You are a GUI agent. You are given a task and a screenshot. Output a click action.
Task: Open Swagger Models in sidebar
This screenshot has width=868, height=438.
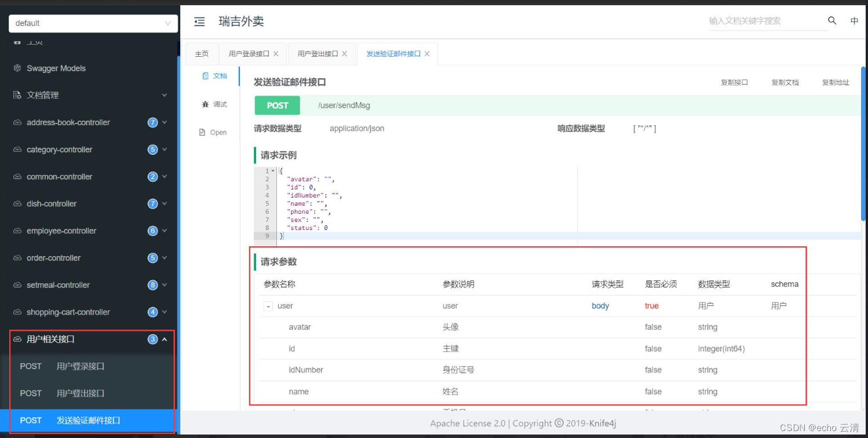tap(56, 68)
